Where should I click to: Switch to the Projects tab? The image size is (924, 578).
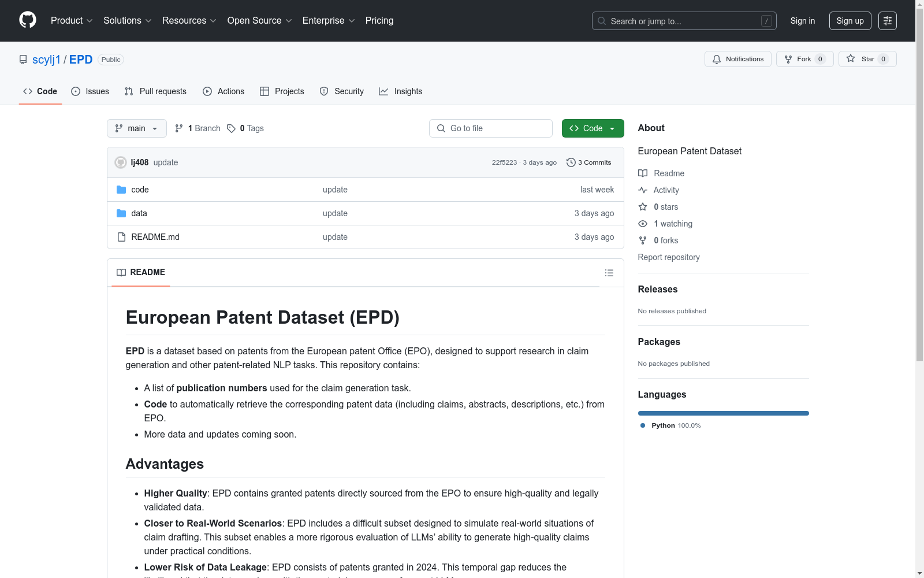pos(282,91)
